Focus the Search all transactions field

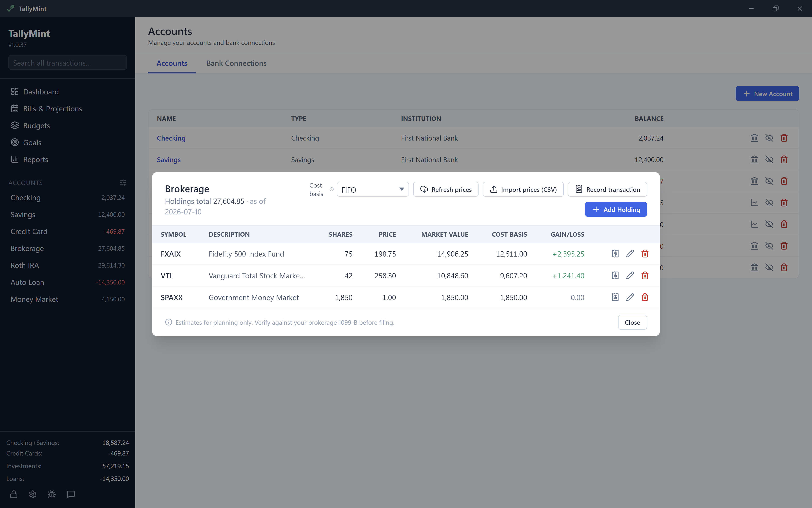click(67, 63)
